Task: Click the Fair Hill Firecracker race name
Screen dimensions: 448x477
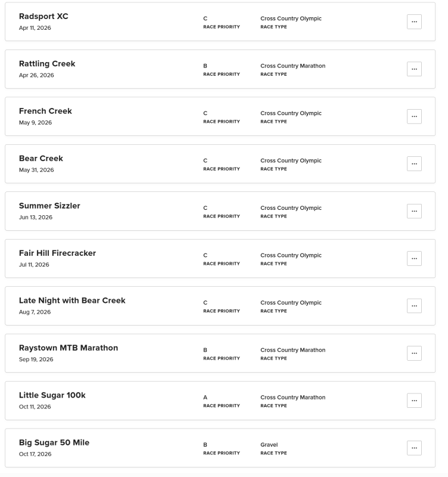Action: pos(57,253)
